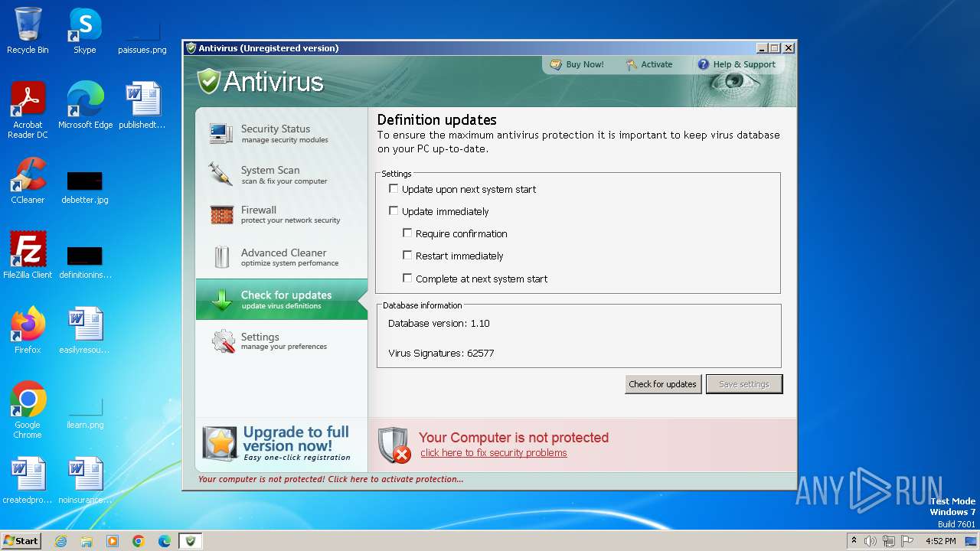Click the green Check for updates arrow icon
980x551 pixels.
tap(221, 299)
